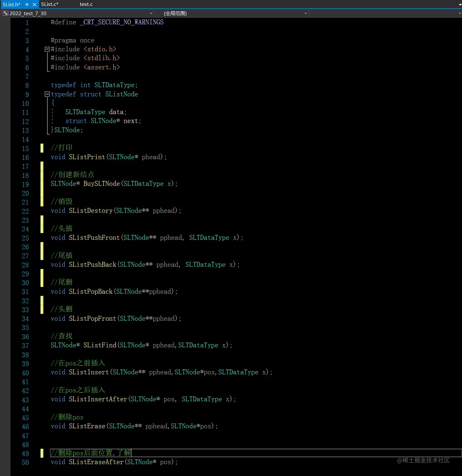Viewport: 462px width, 476px height.
Task: Close the SList.h tab
Action: 34,4
